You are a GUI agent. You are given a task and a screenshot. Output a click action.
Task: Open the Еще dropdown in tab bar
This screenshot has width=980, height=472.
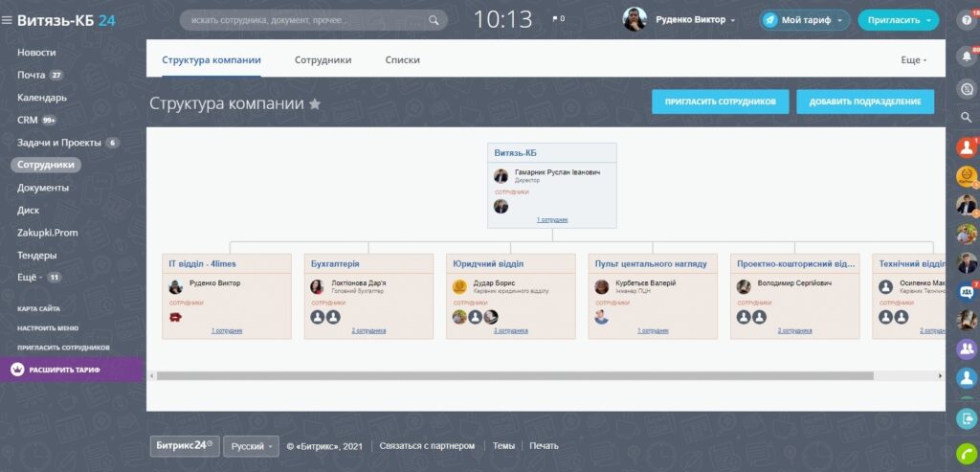[914, 60]
